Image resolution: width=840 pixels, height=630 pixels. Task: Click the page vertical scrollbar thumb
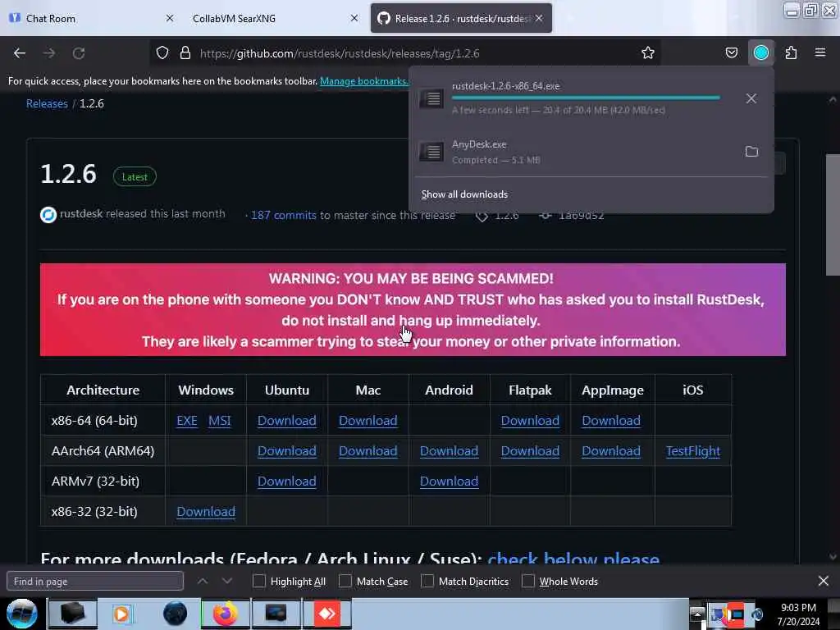tap(833, 214)
